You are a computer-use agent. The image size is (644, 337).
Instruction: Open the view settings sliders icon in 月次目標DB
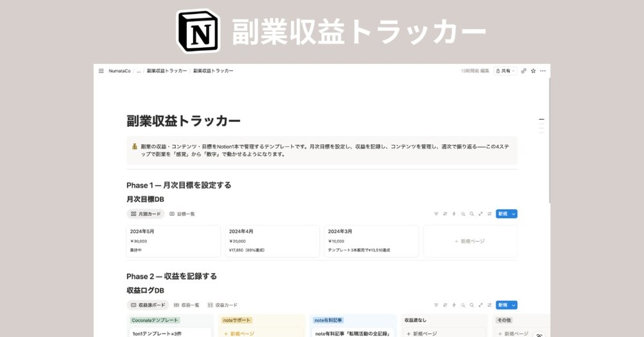pos(489,214)
